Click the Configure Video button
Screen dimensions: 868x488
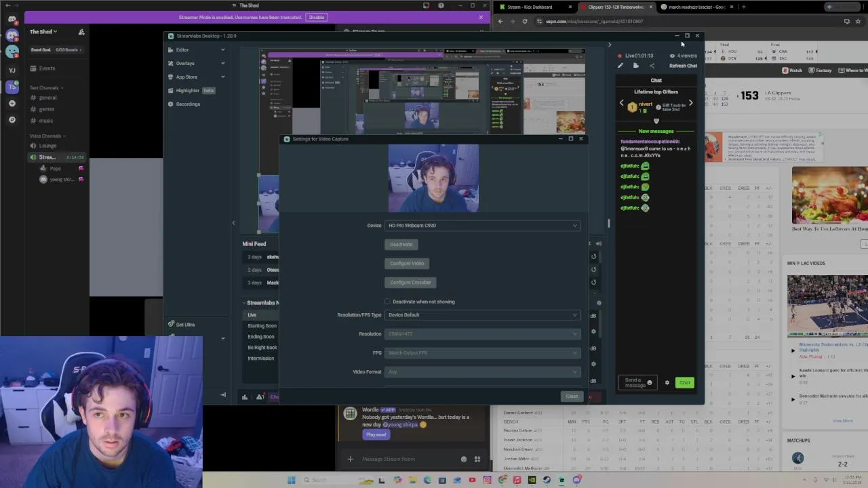click(x=407, y=263)
